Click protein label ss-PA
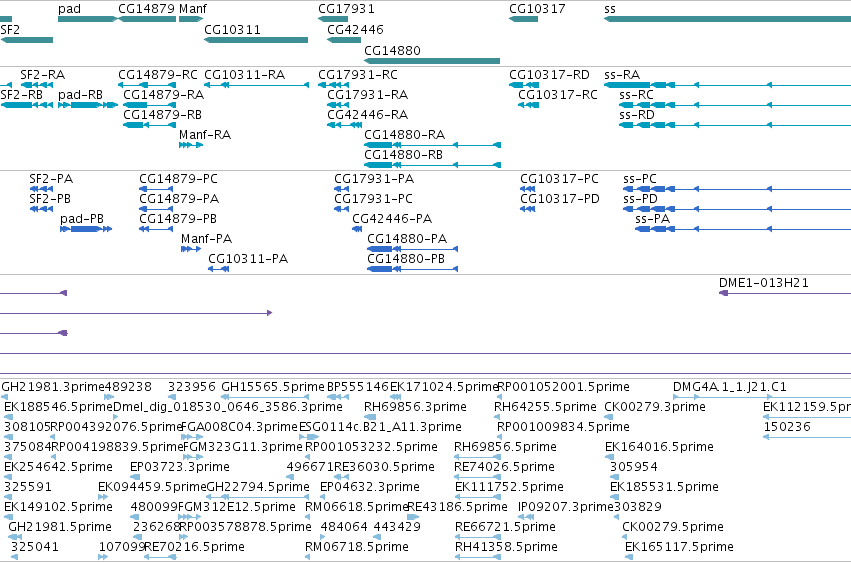 coord(652,219)
